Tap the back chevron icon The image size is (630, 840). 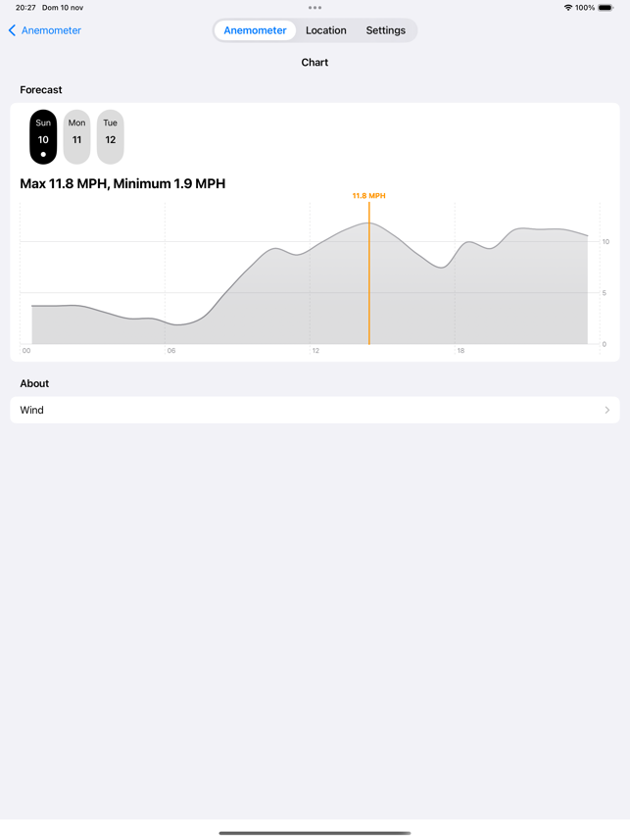12,30
